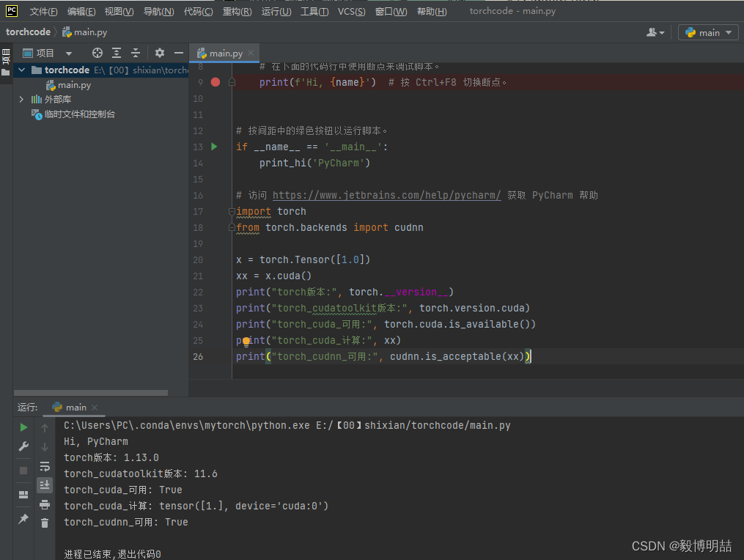Image resolution: width=744 pixels, height=560 pixels.
Task: Open the 运行(U) menu
Action: click(x=276, y=12)
